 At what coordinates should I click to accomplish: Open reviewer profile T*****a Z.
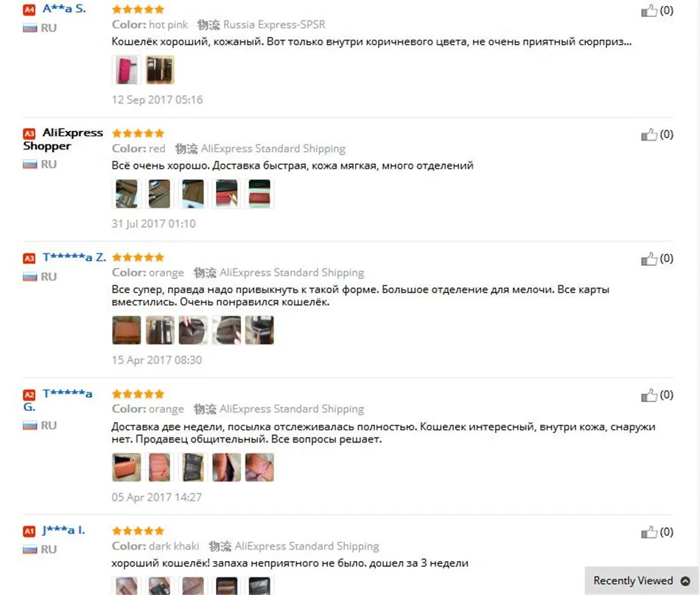[74, 257]
